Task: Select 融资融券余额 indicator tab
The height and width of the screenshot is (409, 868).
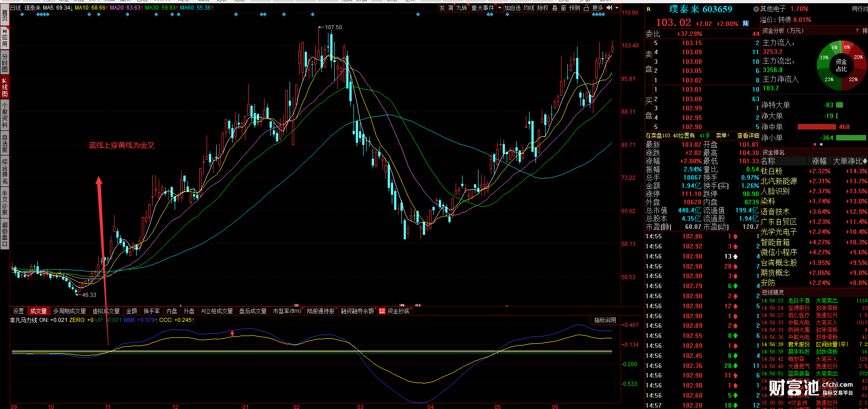Action: point(357,311)
